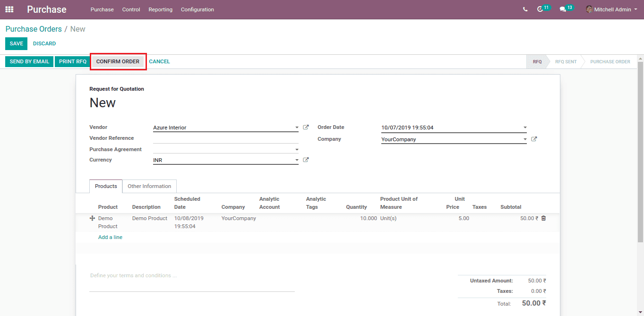Click the scheduled date cell 10/08/2019
Screen dimensions: 644x316
(189, 222)
